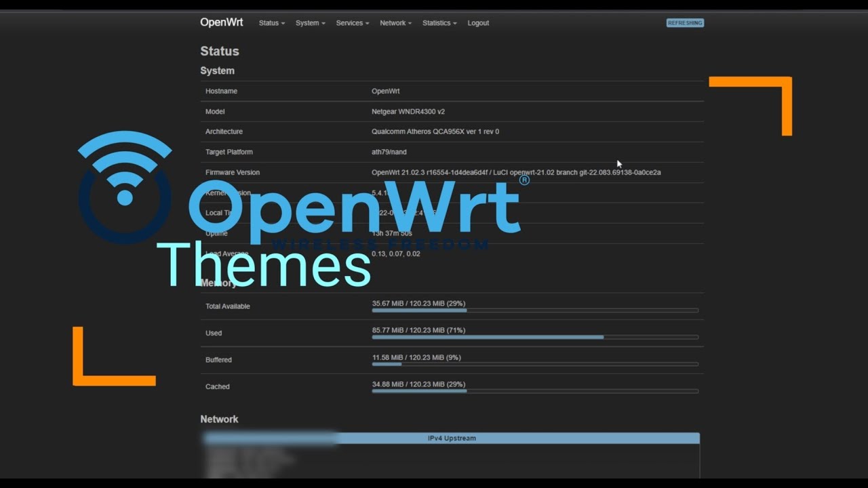Select the IPv4 Upstream header bar
This screenshot has height=488, width=868.
pyautogui.click(x=452, y=439)
